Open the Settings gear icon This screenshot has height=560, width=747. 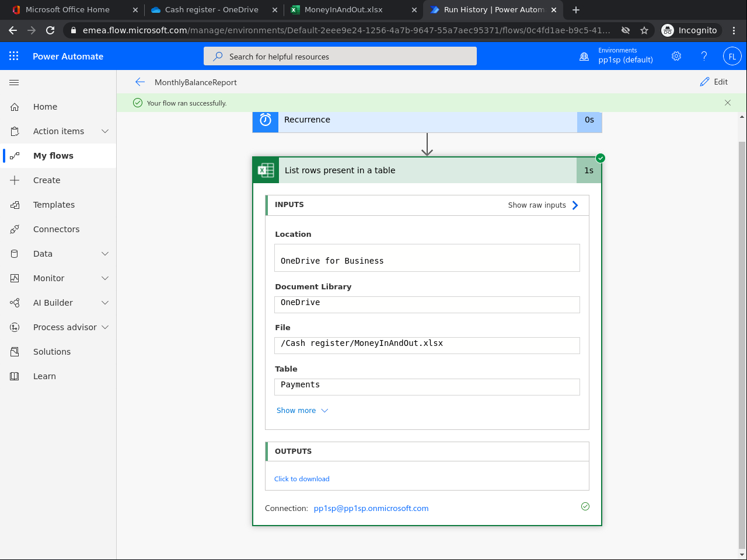coord(676,56)
